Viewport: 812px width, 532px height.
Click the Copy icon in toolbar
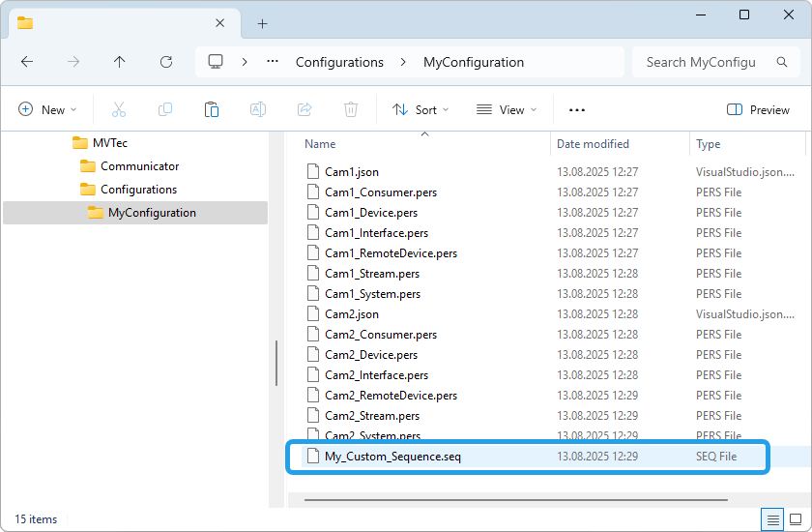pos(165,110)
